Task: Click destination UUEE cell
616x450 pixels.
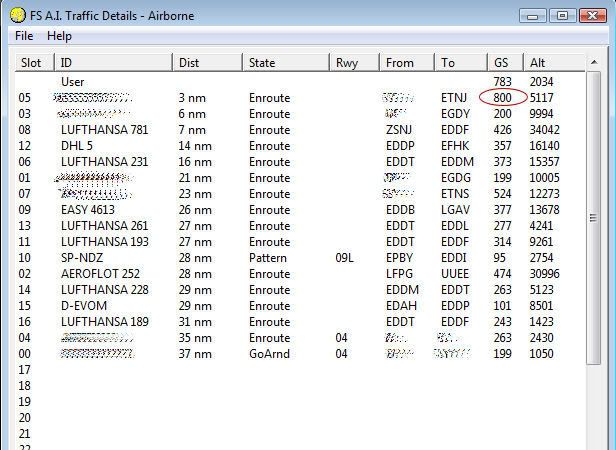Action: [455, 274]
